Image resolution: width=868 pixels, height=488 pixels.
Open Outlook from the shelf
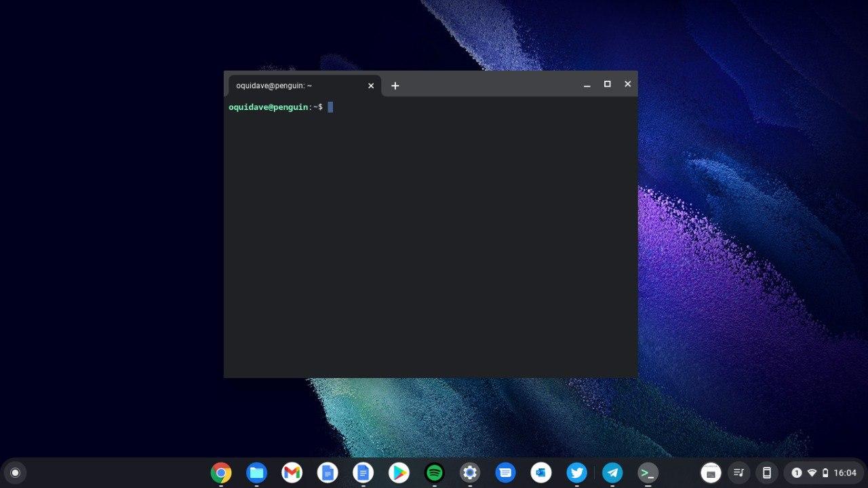click(x=541, y=472)
